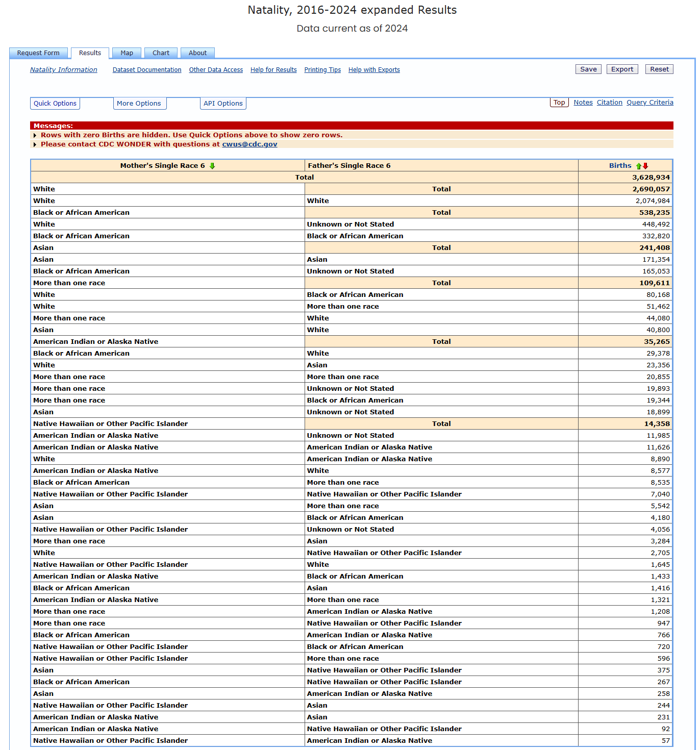This screenshot has width=700, height=750.
Task: Expand the zero Births hidden rows message
Action: (35, 135)
